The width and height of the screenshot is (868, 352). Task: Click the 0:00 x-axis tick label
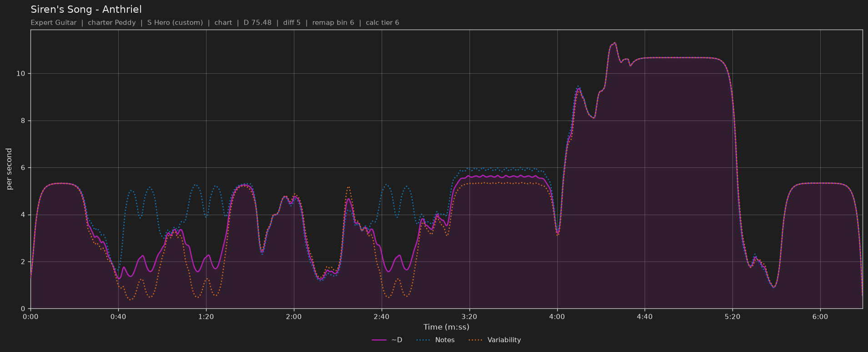30,317
